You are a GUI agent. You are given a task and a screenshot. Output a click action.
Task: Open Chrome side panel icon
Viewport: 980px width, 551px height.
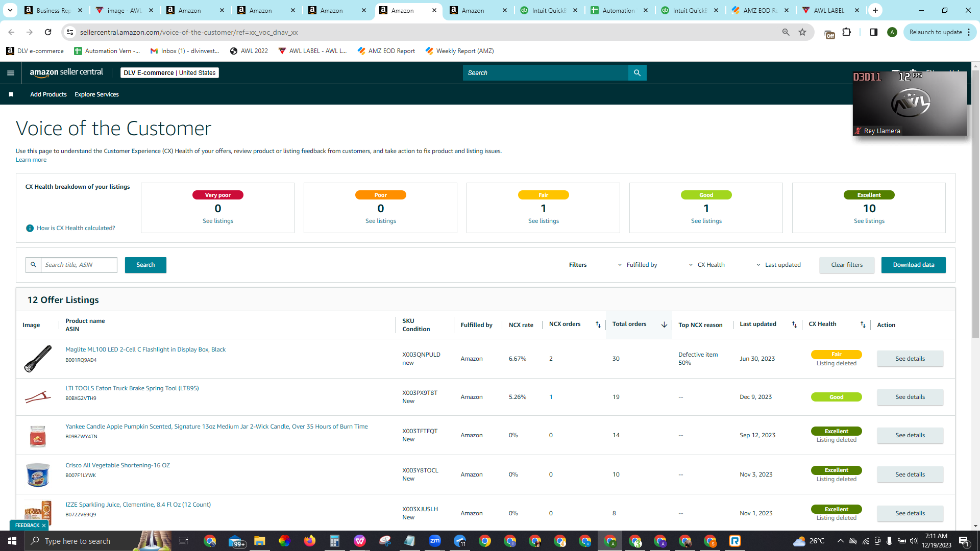pyautogui.click(x=874, y=32)
